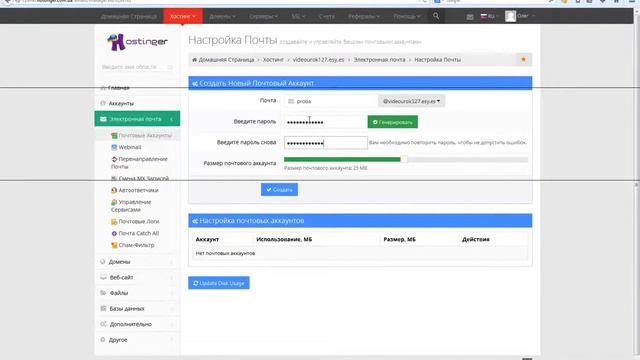640x360 pixels.
Task: Click the green mailbox size slider track
Action: tap(342, 160)
